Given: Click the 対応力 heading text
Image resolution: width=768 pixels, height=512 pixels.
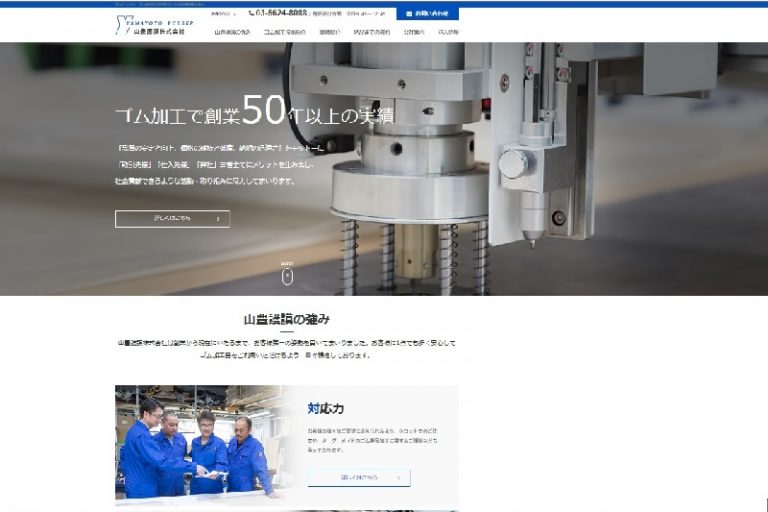Looking at the screenshot, I should 326,408.
